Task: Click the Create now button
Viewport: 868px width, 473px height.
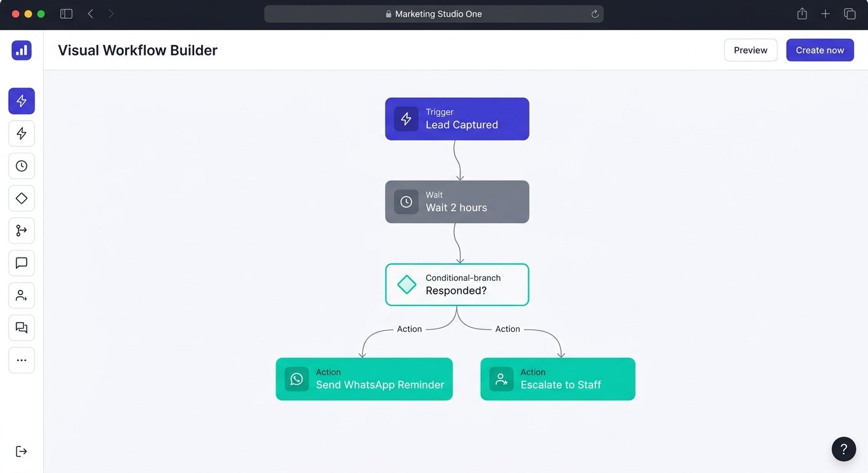Action: coord(820,51)
